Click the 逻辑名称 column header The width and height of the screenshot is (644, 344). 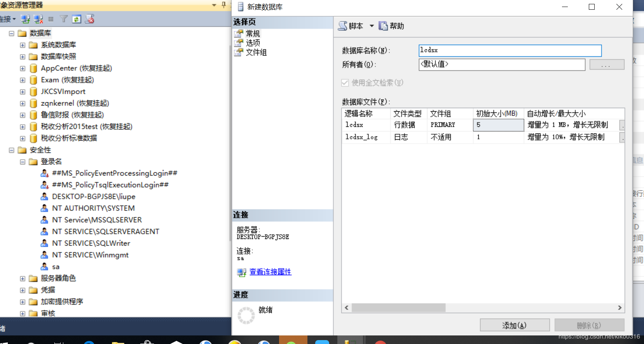click(x=366, y=114)
